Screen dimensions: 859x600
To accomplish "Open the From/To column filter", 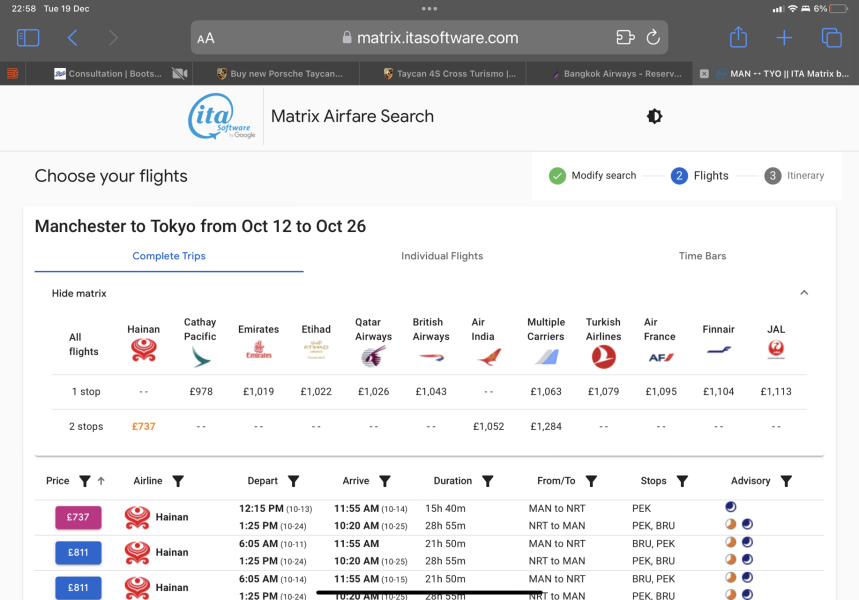I will pos(591,481).
